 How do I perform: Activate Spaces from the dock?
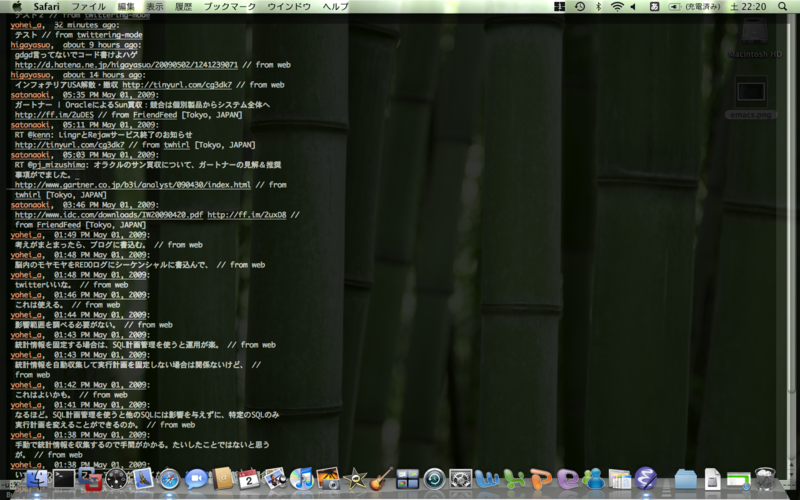[408, 480]
